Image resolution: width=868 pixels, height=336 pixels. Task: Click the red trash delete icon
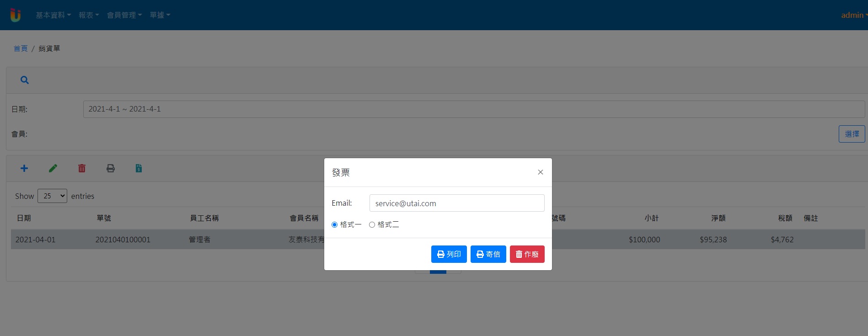[82, 168]
